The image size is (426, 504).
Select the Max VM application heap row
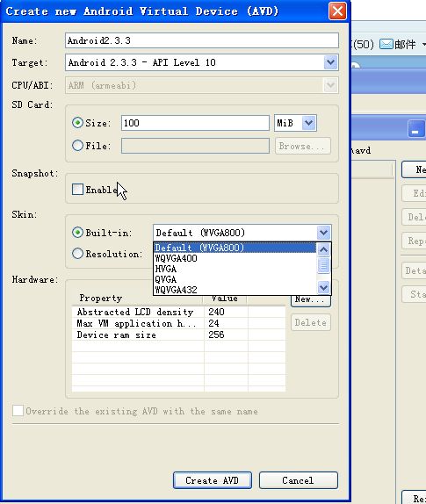pos(178,323)
